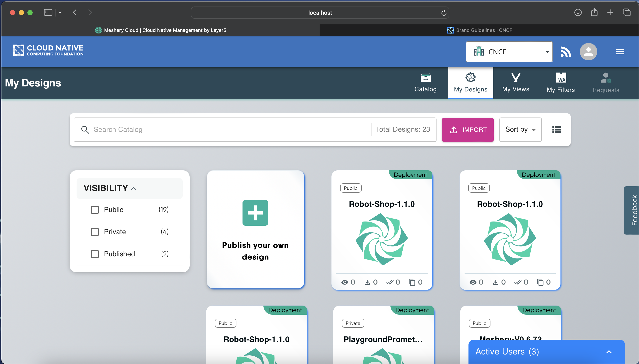The image size is (639, 364).
Task: Enable the Private visibility filter
Action: (x=95, y=232)
